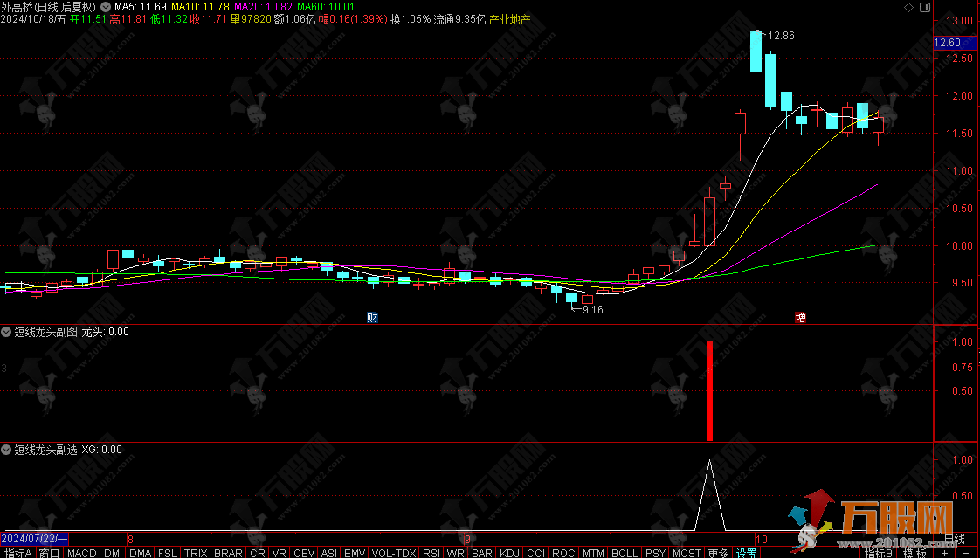The height and width of the screenshot is (558, 980).
Task: Click the 产业地产 sector label
Action: coord(509,19)
